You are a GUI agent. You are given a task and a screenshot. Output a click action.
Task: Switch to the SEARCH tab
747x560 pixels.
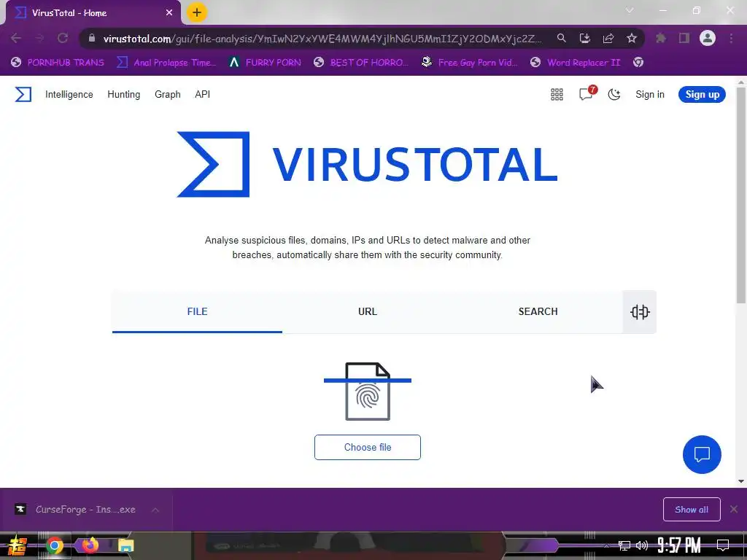click(538, 311)
